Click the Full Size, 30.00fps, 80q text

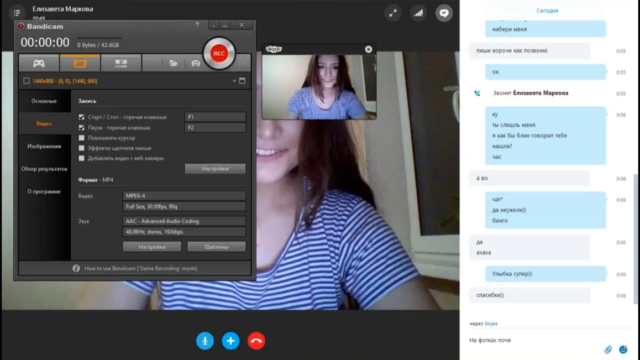[151, 207]
